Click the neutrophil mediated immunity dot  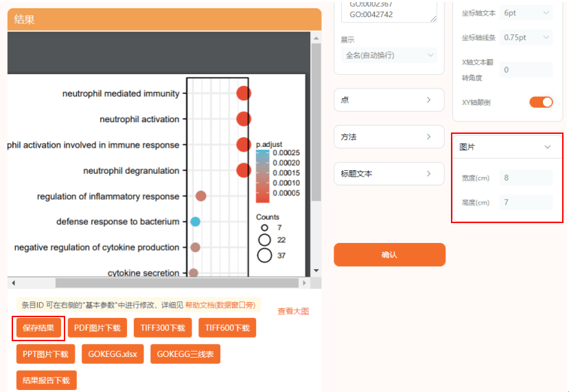244,93
